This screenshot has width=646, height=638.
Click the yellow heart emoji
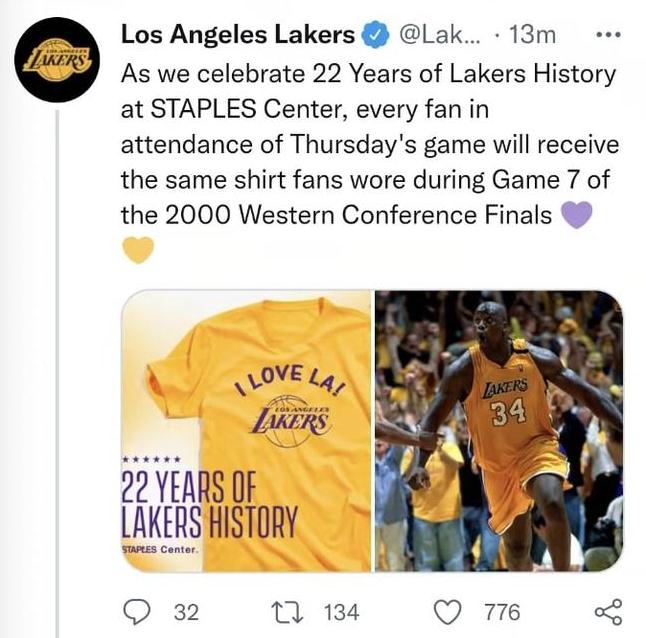(x=138, y=249)
